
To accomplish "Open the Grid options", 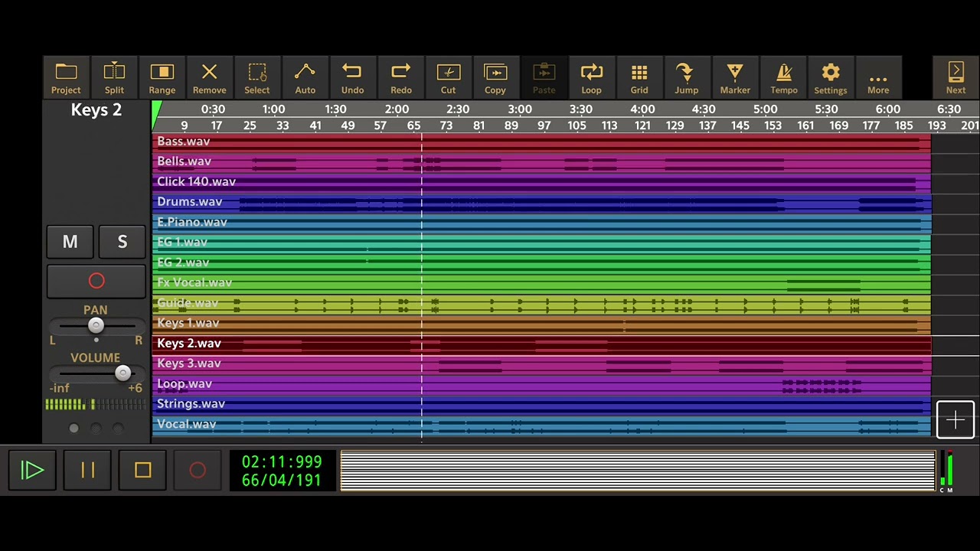I will [x=639, y=78].
